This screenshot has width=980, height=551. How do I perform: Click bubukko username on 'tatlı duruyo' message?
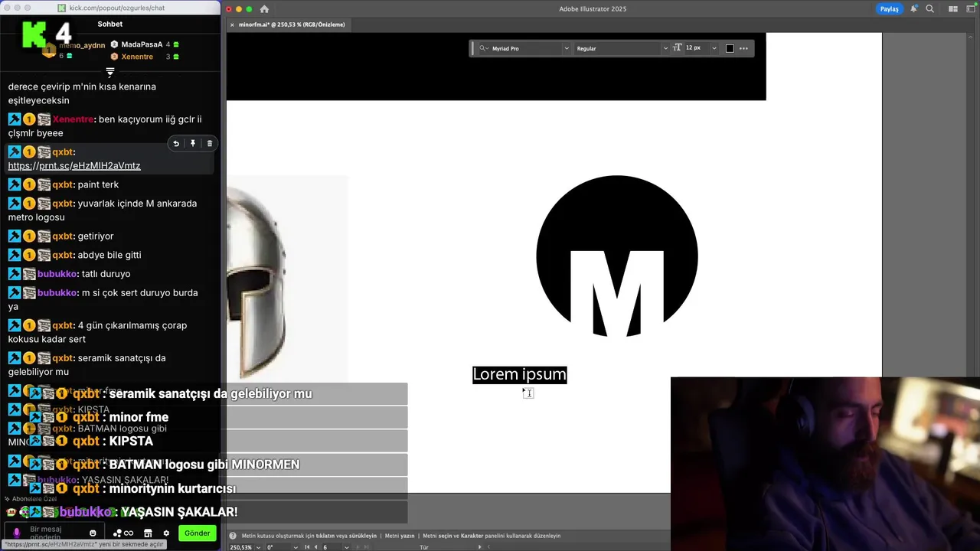[x=57, y=274]
